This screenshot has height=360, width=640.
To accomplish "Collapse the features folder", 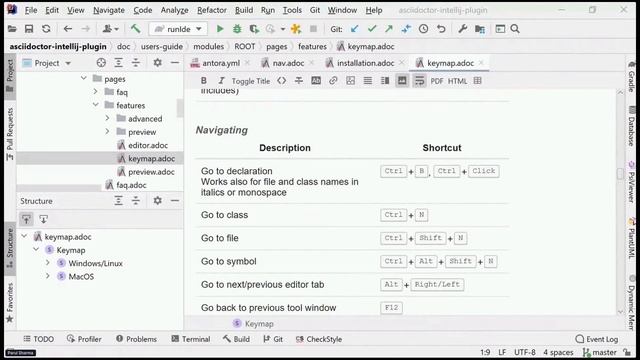I will coord(96,105).
